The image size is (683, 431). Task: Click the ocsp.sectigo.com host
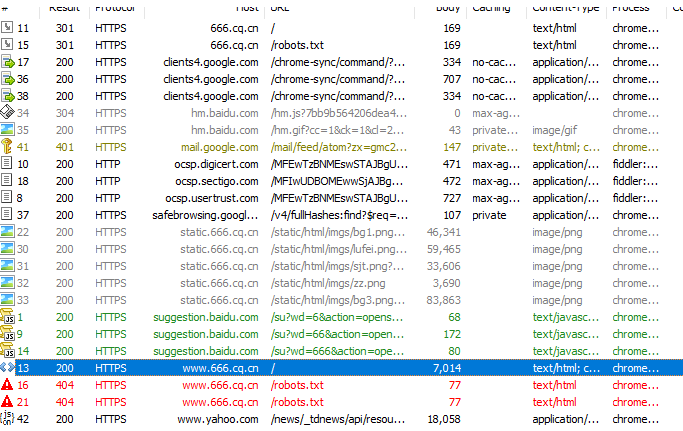point(217,181)
